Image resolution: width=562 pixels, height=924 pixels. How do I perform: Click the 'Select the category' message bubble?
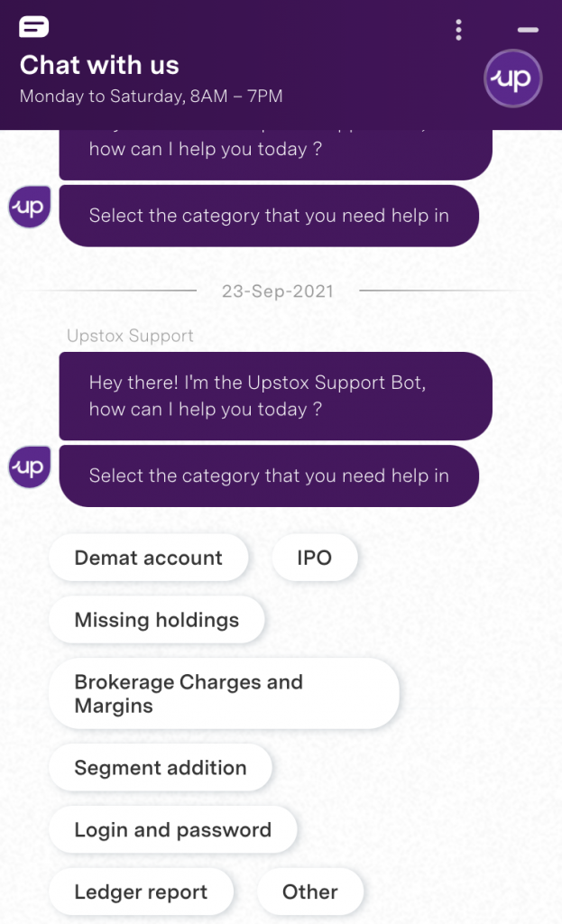[x=268, y=476]
